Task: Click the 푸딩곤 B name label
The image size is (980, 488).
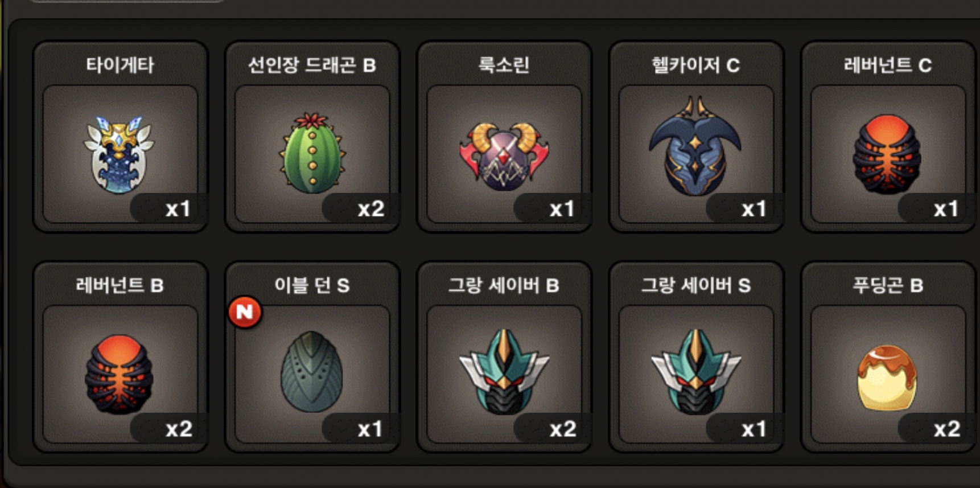Action: tap(888, 285)
